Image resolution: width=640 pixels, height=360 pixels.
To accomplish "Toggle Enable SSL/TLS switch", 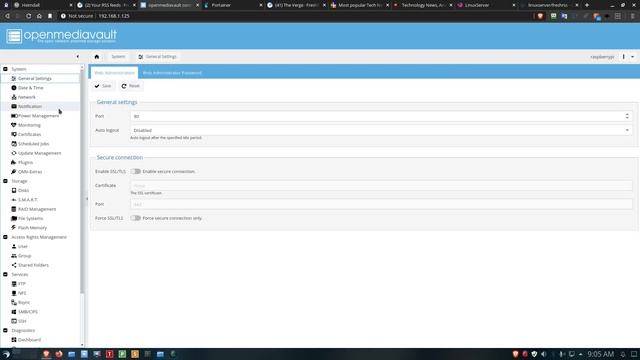I will point(136,171).
